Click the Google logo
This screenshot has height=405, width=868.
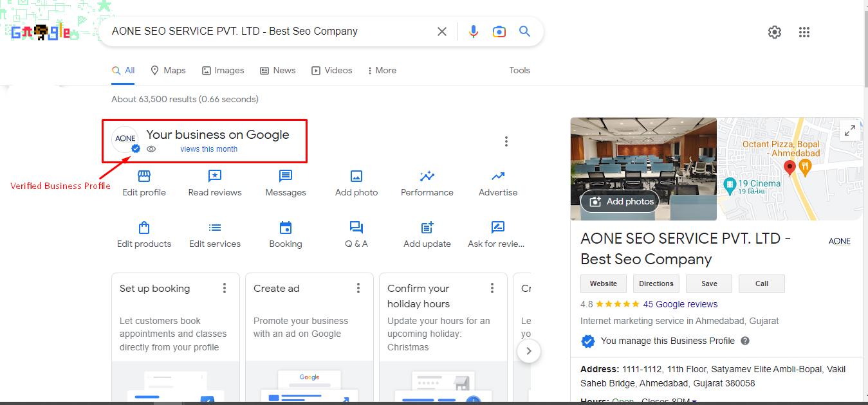(x=41, y=32)
